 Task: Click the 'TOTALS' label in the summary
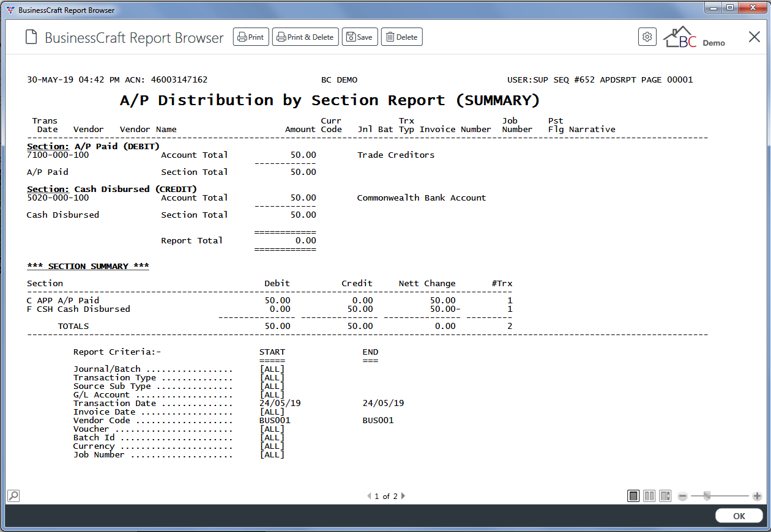click(73, 326)
